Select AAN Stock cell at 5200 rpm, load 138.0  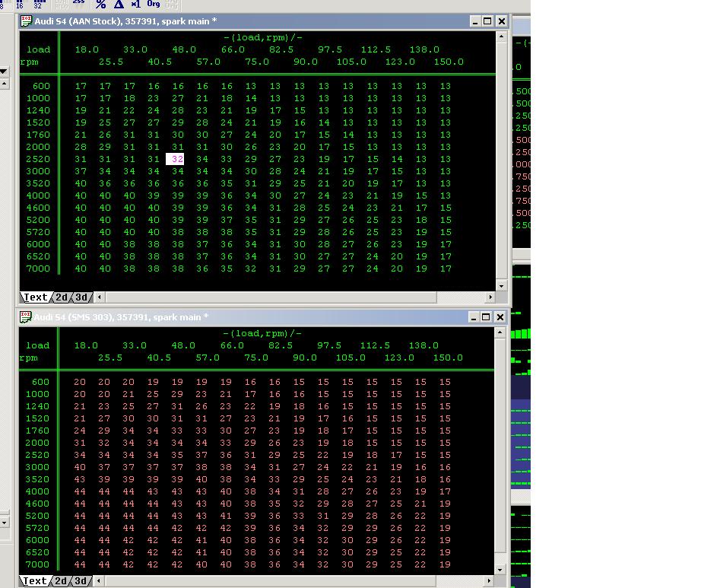[421, 221]
